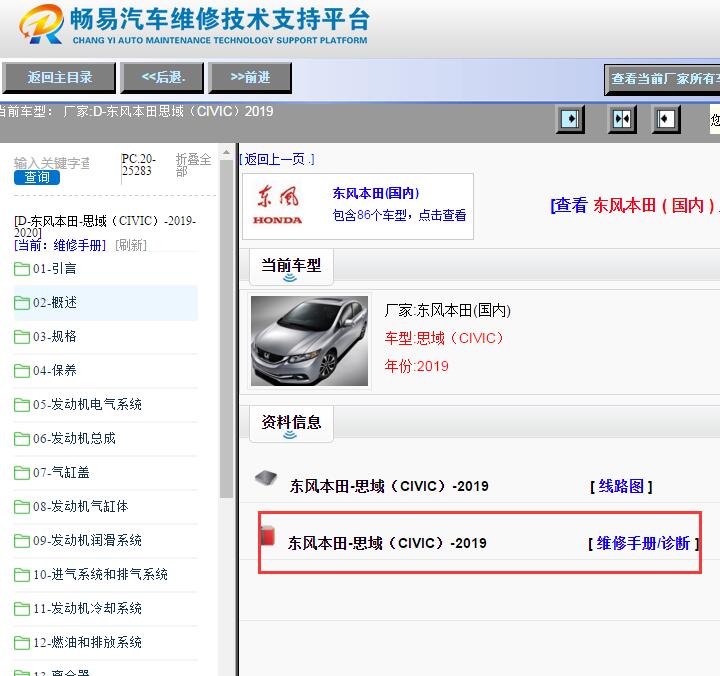Screen dimensions: 720x676
Task: Expand tree item 10-进气系统和排气系统
Action: (x=101, y=575)
